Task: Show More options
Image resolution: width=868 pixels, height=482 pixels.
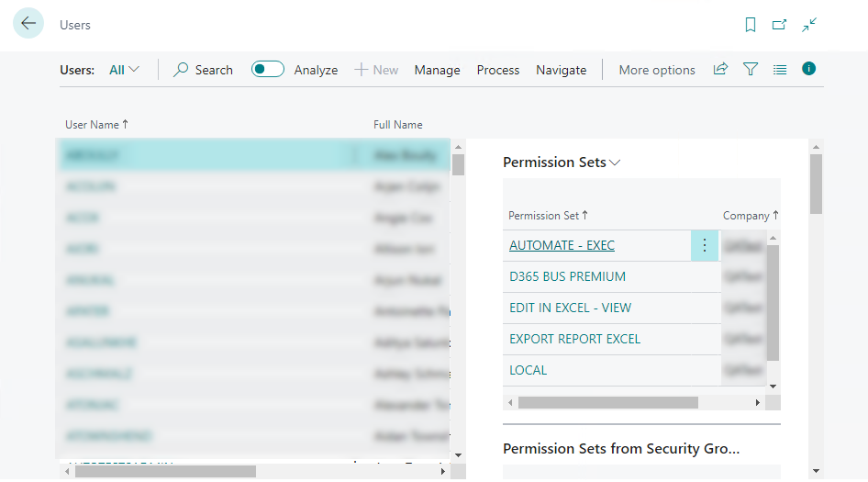Action: (657, 70)
